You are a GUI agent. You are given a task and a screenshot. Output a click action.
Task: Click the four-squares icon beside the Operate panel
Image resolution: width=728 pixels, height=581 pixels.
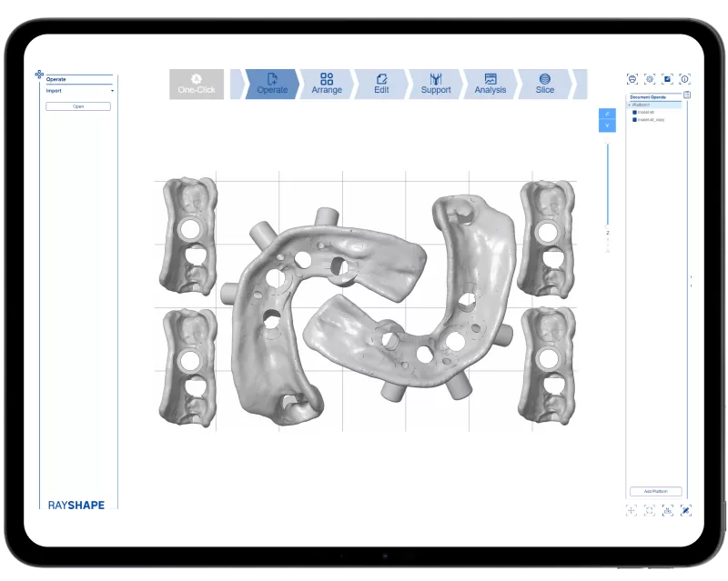click(x=39, y=75)
